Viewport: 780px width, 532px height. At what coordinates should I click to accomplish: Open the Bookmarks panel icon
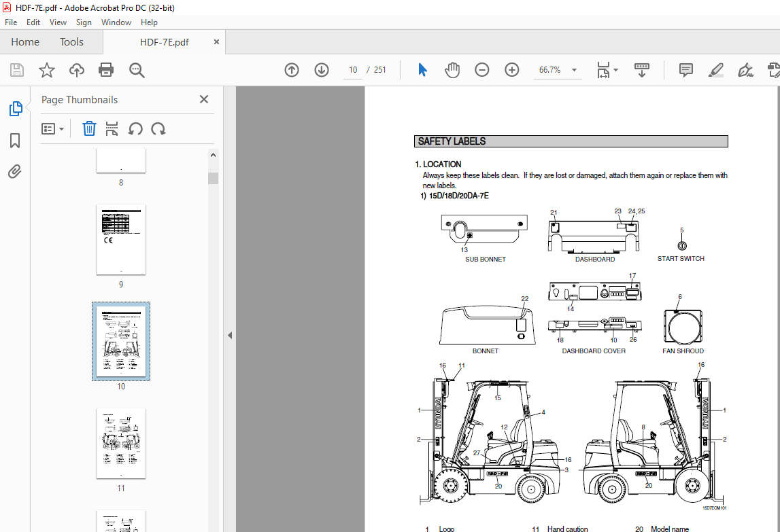(x=15, y=140)
